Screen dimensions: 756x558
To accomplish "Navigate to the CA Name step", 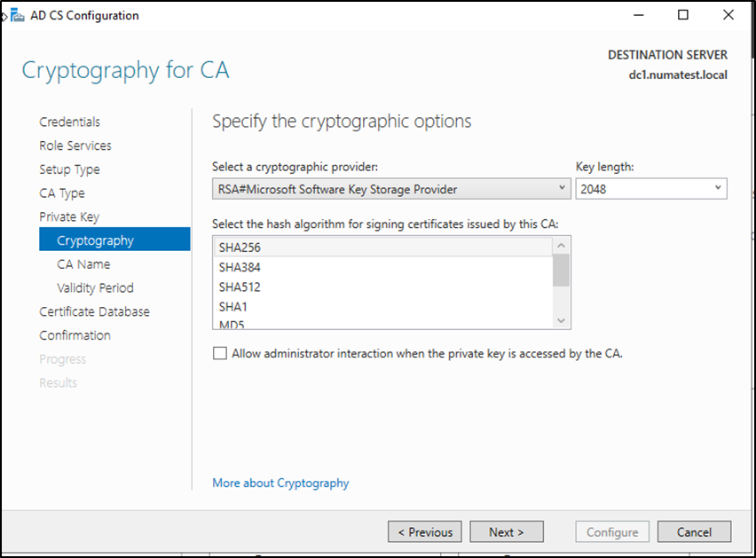I will pos(83,264).
